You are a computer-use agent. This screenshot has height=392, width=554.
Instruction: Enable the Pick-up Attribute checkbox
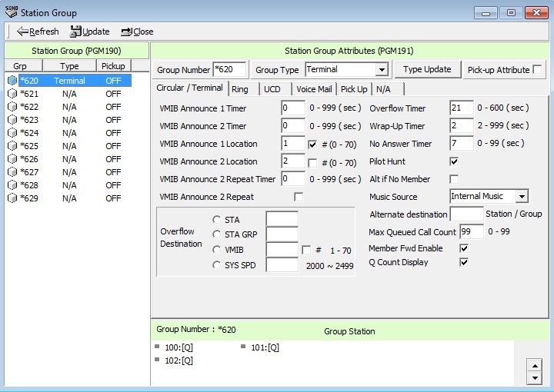point(537,70)
